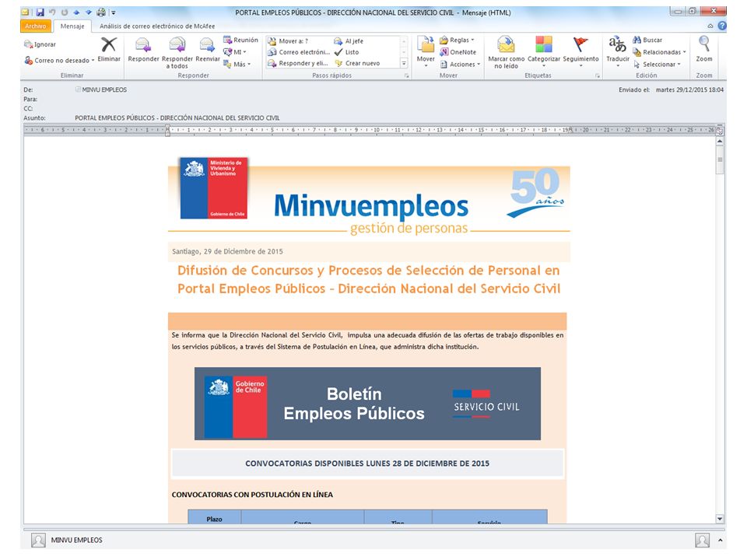Go to the next item (down arrow)
The image size is (747, 560).
click(x=88, y=12)
